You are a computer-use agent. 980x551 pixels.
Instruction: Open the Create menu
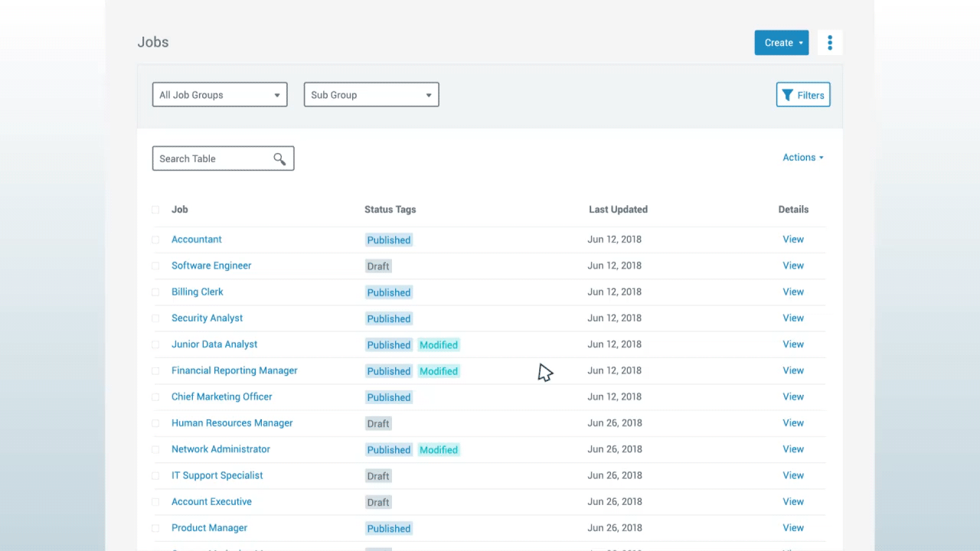point(779,43)
